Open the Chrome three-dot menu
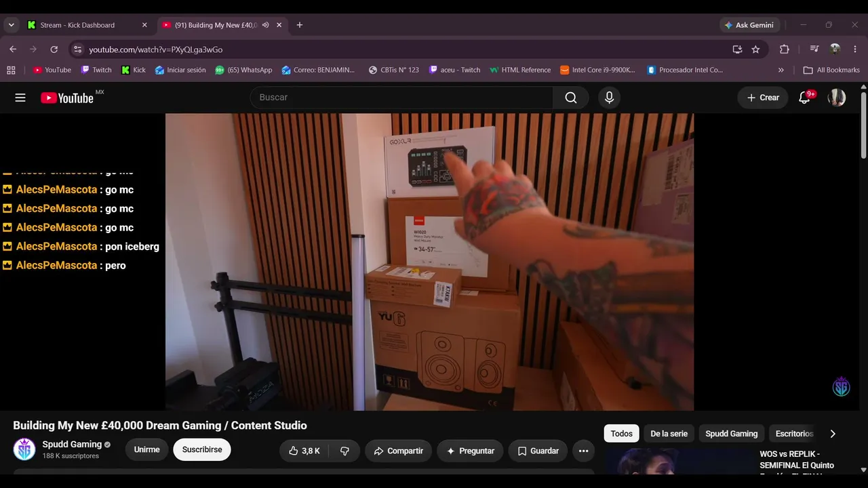This screenshot has height=488, width=868. tap(855, 49)
